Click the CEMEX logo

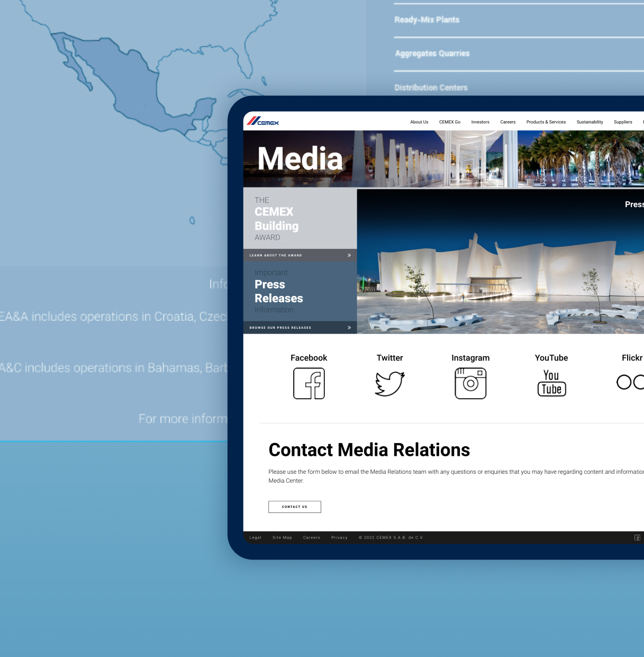click(x=263, y=121)
